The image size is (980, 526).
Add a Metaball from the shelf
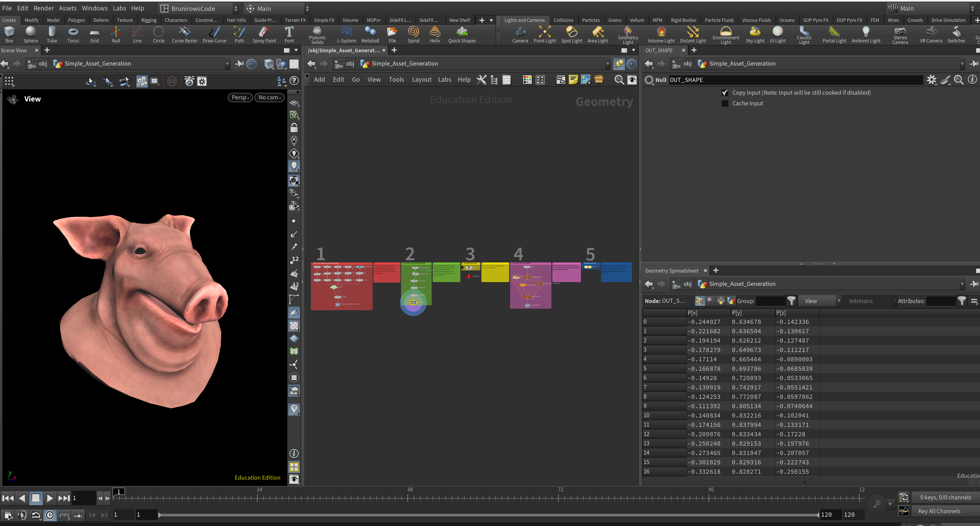point(370,35)
